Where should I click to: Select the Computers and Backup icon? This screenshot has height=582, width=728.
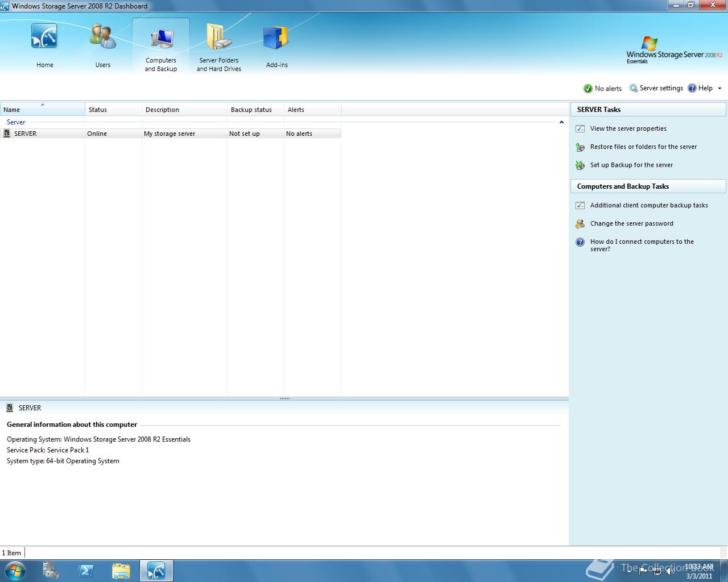(x=162, y=39)
